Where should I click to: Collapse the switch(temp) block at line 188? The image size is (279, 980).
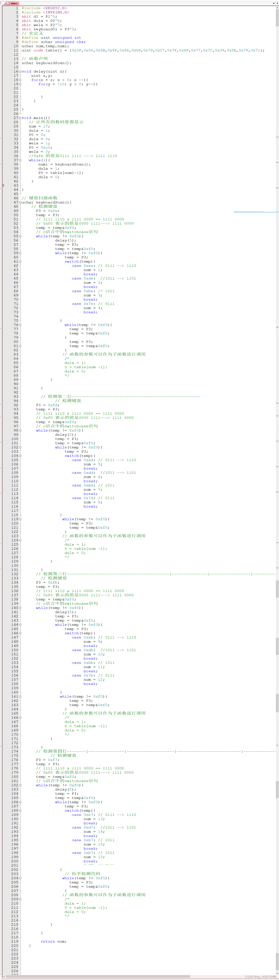click(20, 810)
